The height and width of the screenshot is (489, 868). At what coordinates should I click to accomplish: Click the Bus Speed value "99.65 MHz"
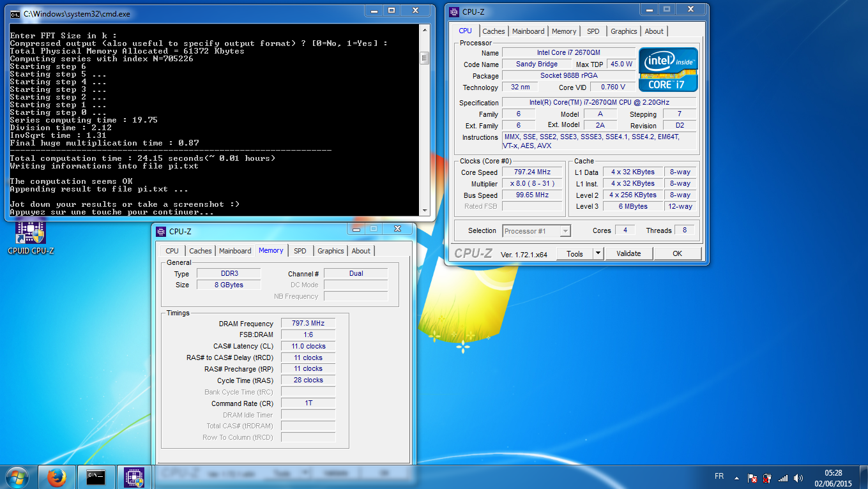[531, 195]
